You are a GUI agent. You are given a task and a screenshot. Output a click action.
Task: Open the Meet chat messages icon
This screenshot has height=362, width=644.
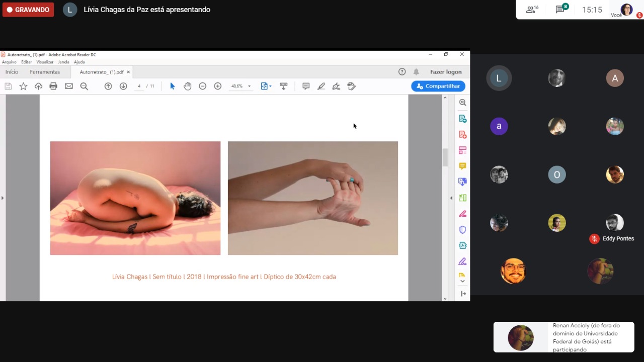click(560, 10)
